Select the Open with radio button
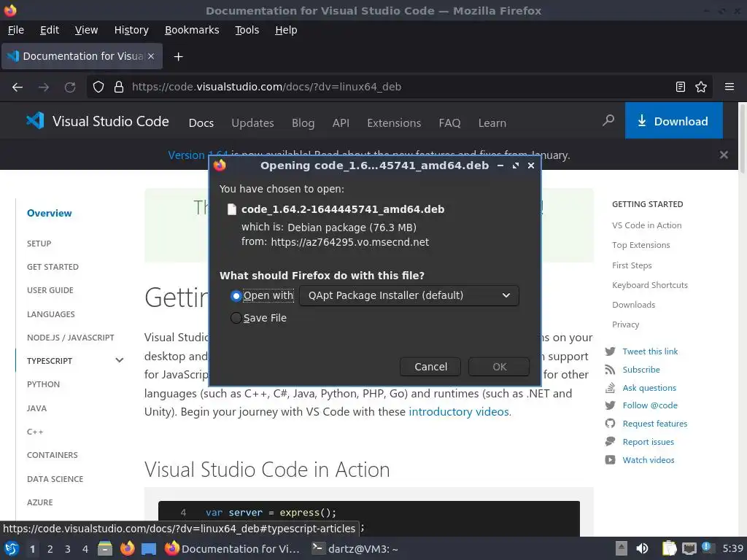747x560 pixels. pyautogui.click(x=236, y=296)
